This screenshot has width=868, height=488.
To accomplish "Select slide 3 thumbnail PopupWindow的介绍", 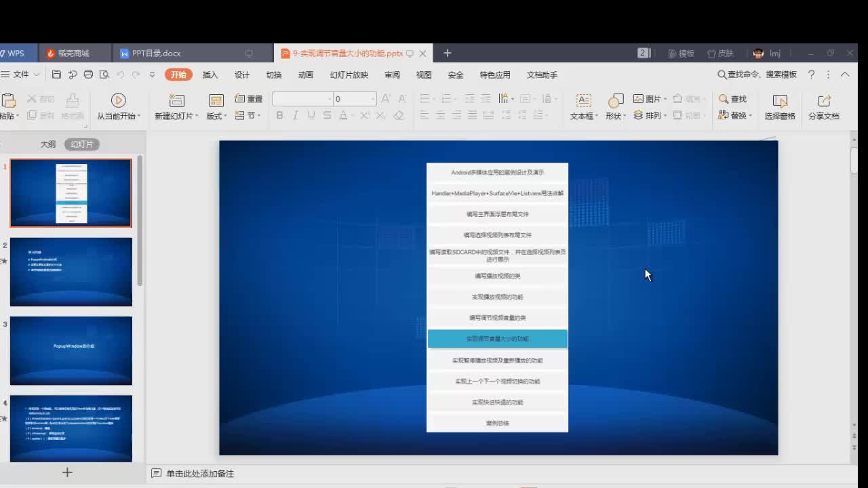I will pos(71,350).
